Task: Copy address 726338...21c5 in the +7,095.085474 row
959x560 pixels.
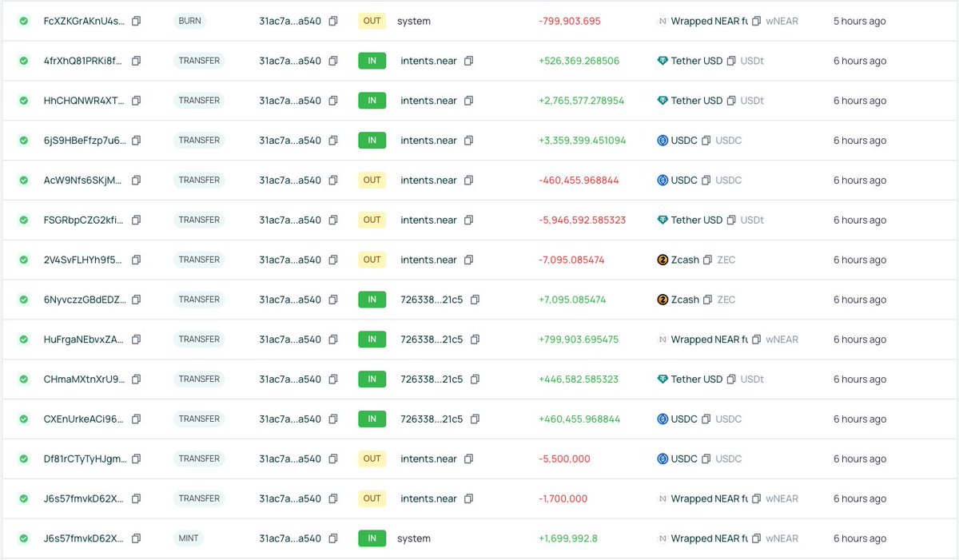Action: coord(475,300)
